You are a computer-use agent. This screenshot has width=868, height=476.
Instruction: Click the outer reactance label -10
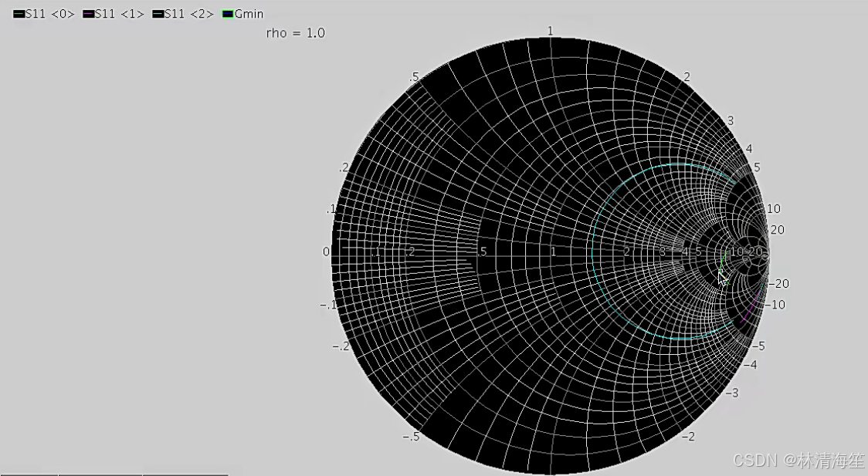click(775, 305)
